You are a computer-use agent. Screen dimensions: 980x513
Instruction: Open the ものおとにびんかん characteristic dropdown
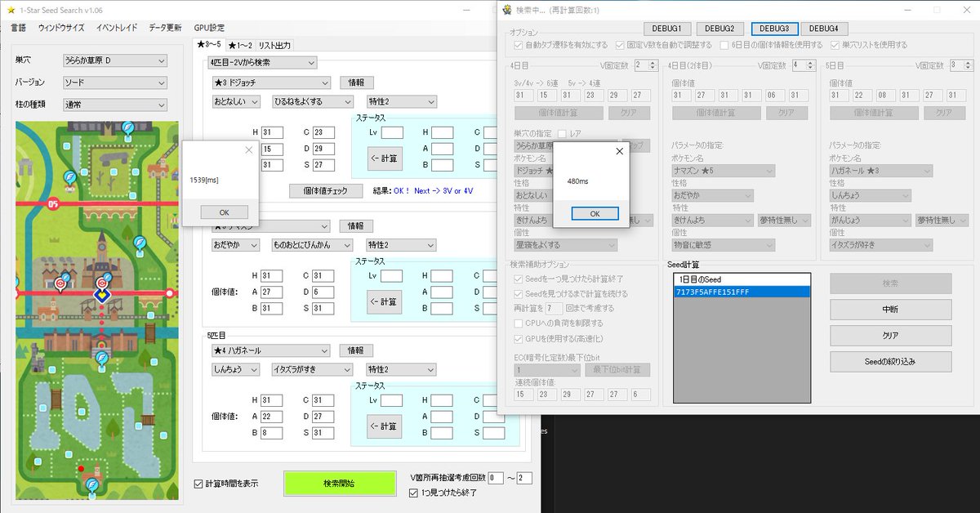pyautogui.click(x=312, y=245)
